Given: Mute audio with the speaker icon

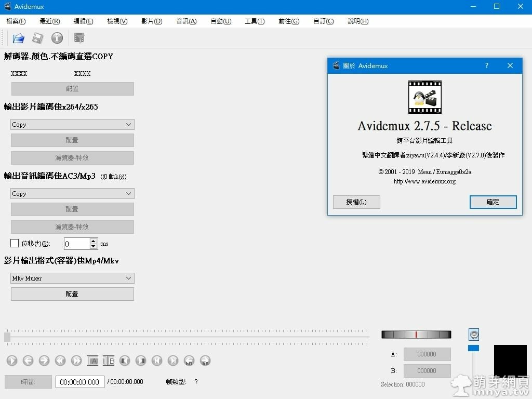Looking at the screenshot, I should click(474, 335).
